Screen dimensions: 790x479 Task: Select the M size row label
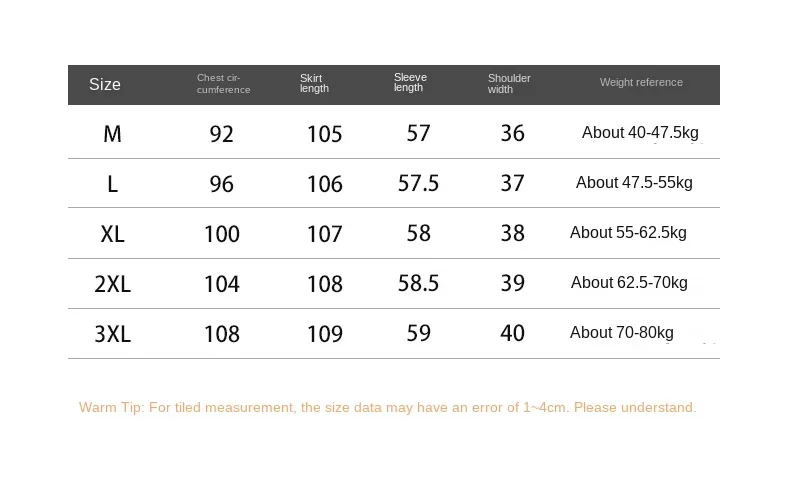tap(112, 134)
